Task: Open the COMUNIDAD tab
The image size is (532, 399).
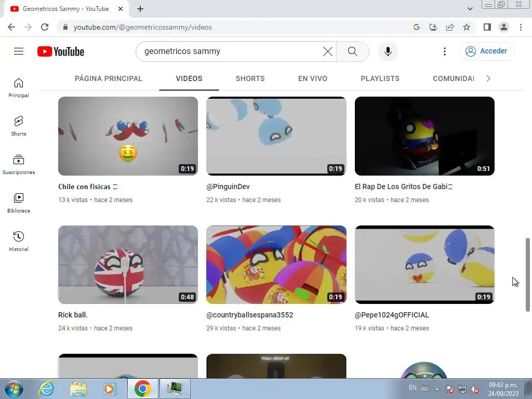Action: click(453, 79)
